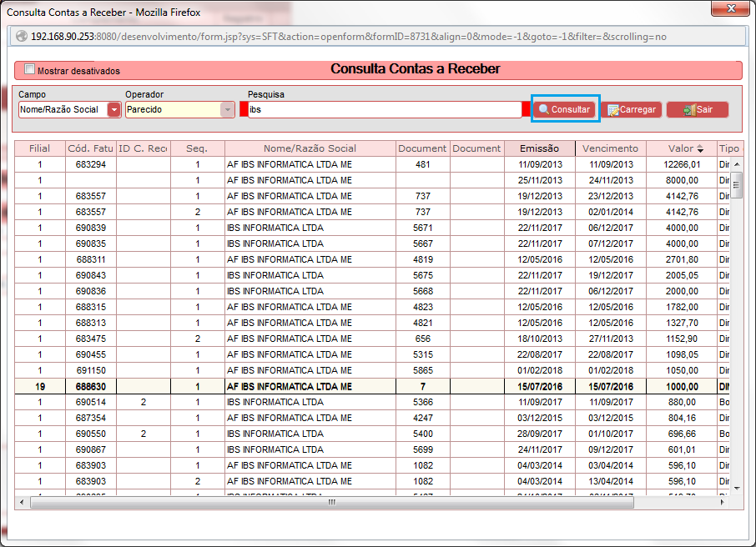This screenshot has width=756, height=547.
Task: Click the horizontal scrollbar right arrow
Action: (x=723, y=502)
